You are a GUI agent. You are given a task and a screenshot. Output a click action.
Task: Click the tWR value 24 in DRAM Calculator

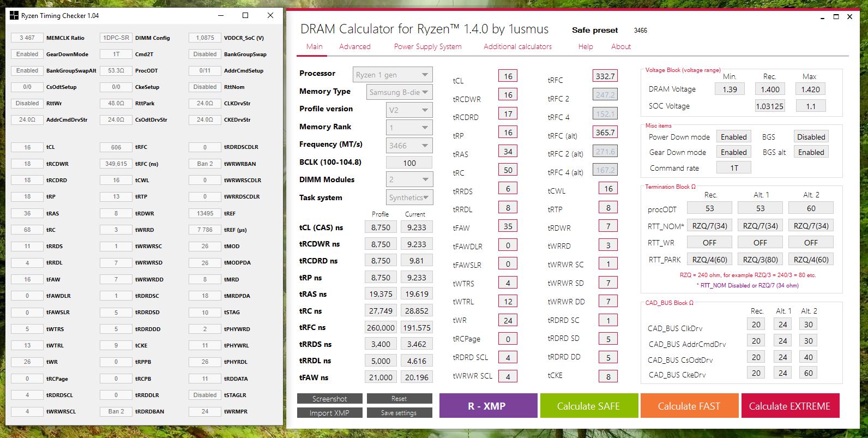(x=508, y=321)
